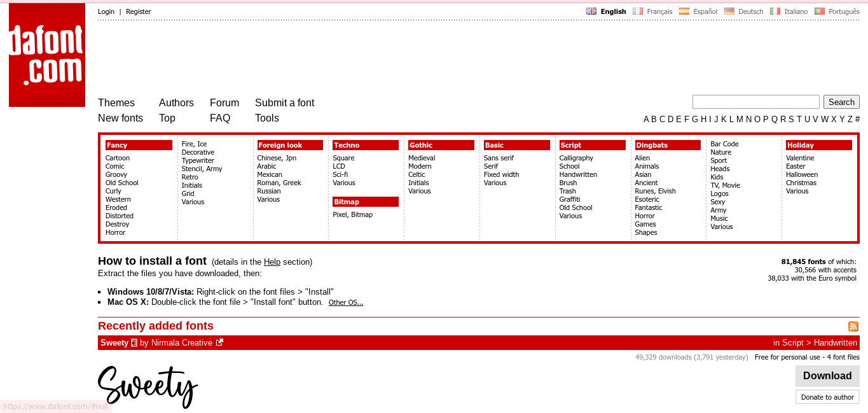The image size is (868, 413).
Task: Open the Cartoon theme
Action: [118, 158]
